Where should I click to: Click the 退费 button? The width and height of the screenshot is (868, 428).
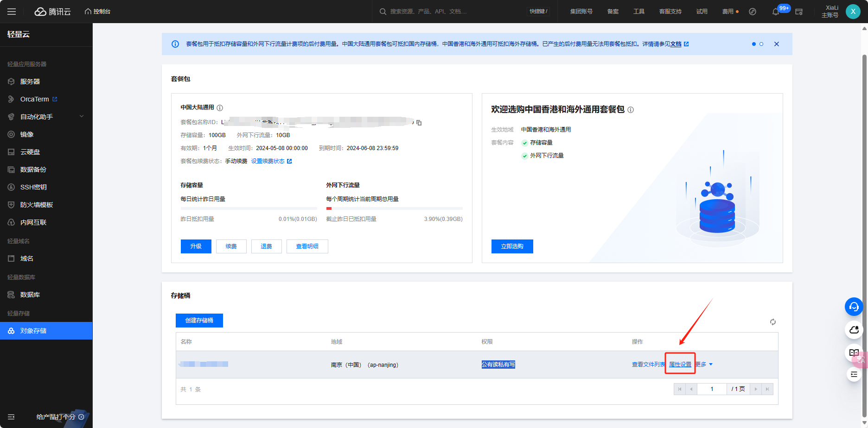tap(266, 246)
